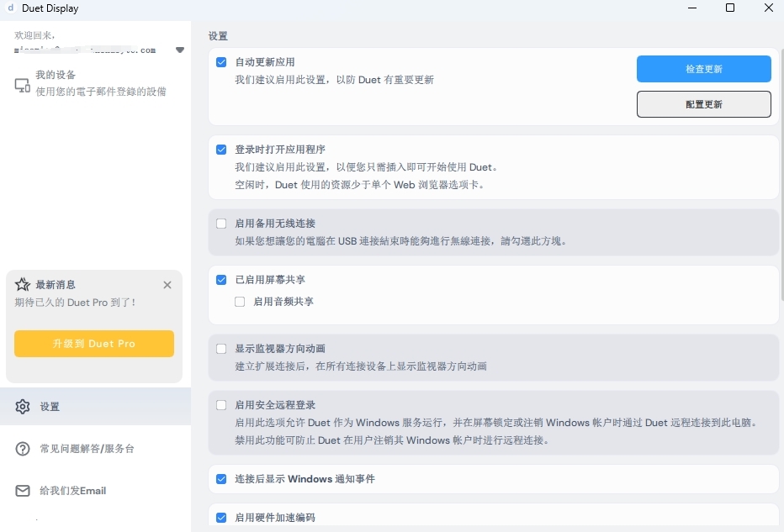Click the 检查更新 button
The image size is (784, 532).
point(703,69)
